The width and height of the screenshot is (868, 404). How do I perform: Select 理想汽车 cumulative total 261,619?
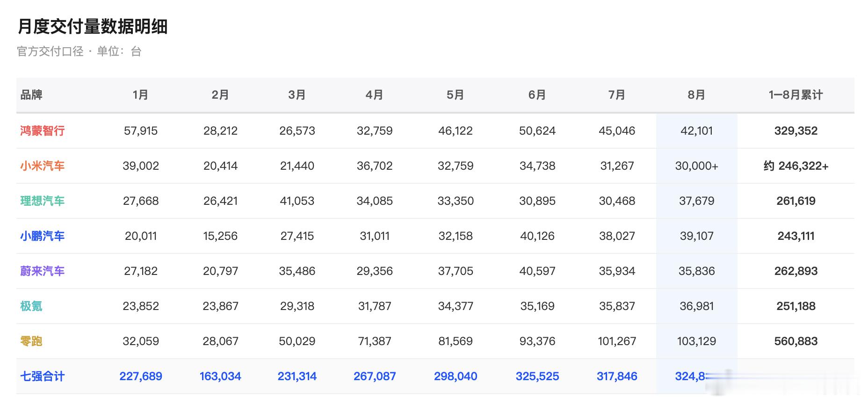click(x=796, y=201)
